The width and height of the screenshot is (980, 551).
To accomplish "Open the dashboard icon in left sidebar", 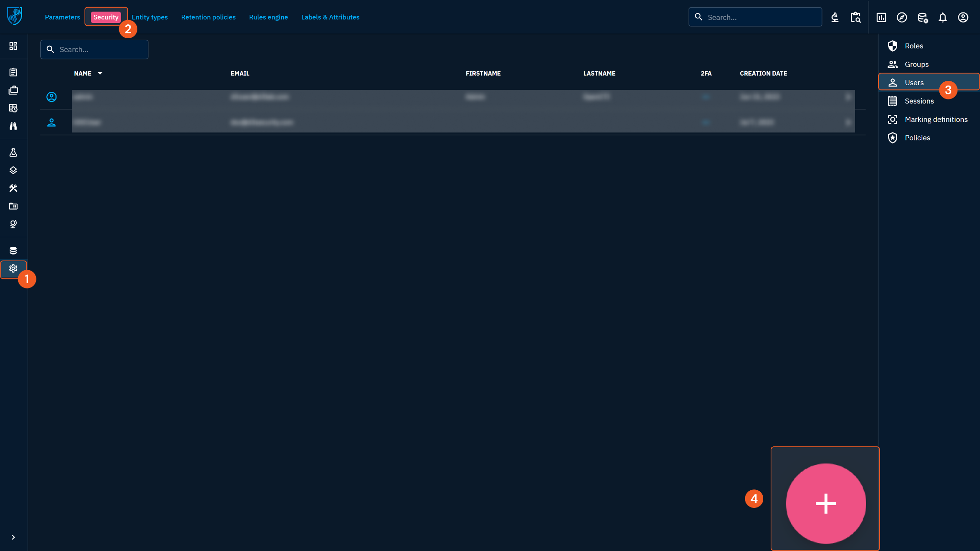I will point(13,46).
